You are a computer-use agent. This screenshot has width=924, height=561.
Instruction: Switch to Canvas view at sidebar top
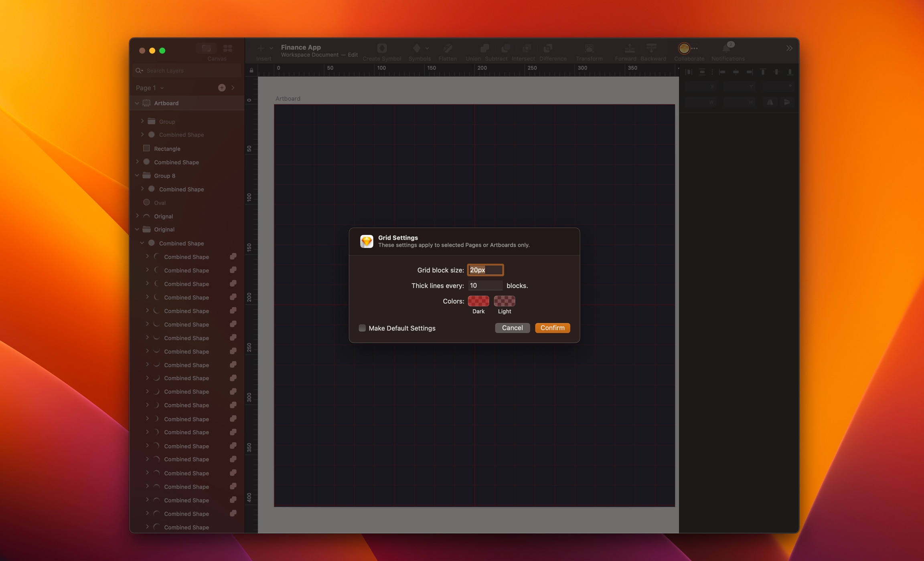click(x=207, y=48)
